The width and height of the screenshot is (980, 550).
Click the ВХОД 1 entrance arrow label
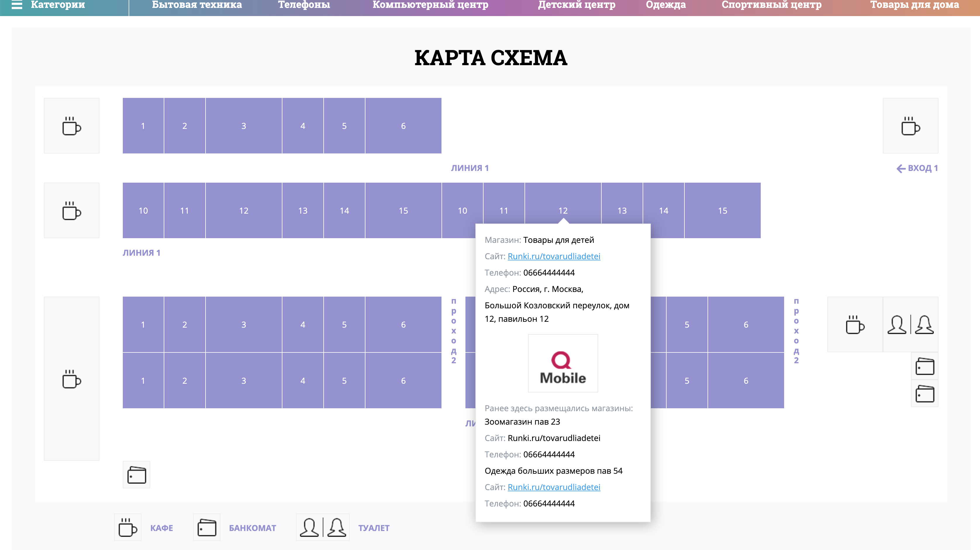(917, 168)
